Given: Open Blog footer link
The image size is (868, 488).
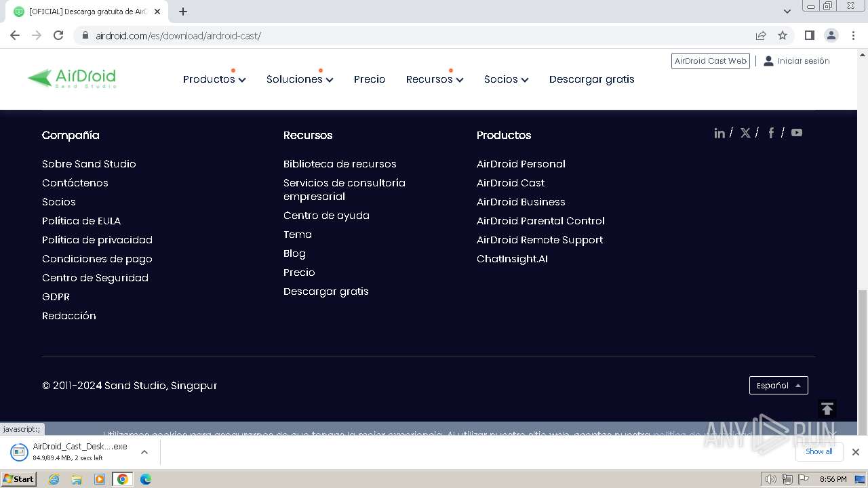Looking at the screenshot, I should tap(294, 253).
